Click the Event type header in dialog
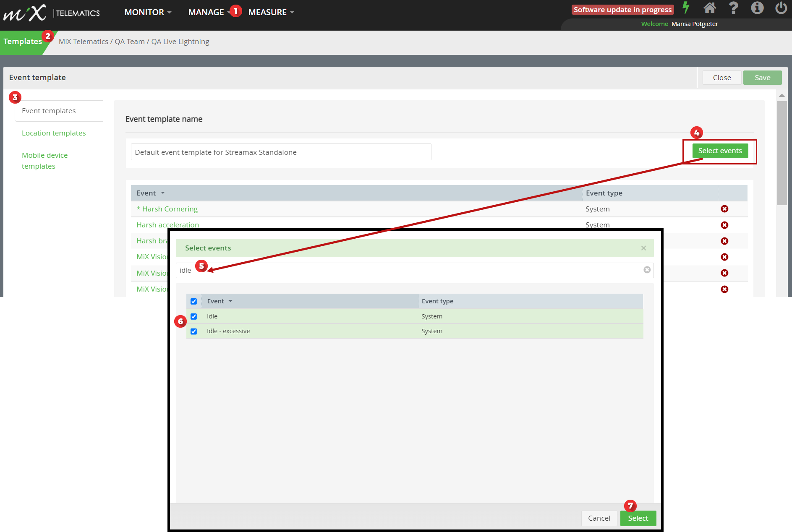The height and width of the screenshot is (532, 792). pyautogui.click(x=437, y=301)
